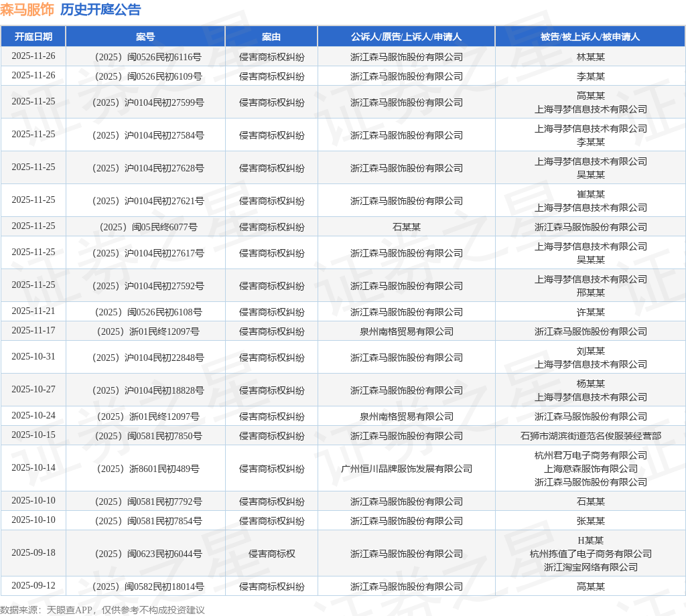Click case number 沪0104民初18828号
The width and height of the screenshot is (686, 616).
(148, 390)
